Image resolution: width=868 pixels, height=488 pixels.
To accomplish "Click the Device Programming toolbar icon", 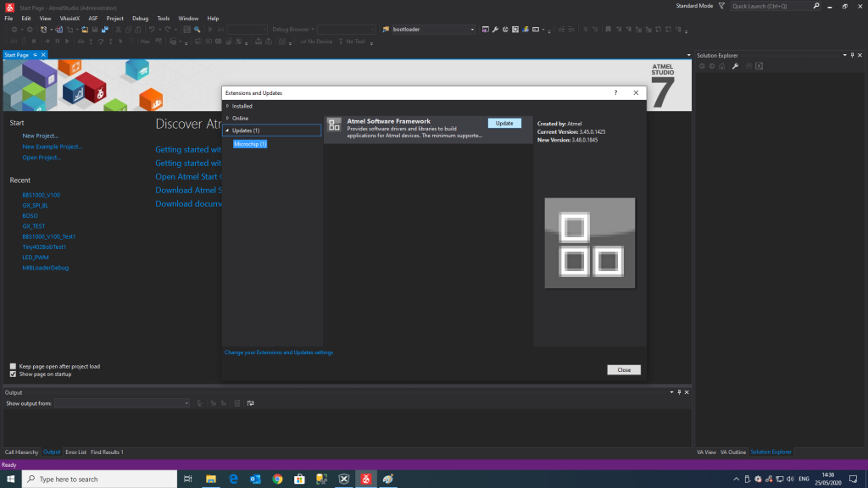I will tap(526, 30).
